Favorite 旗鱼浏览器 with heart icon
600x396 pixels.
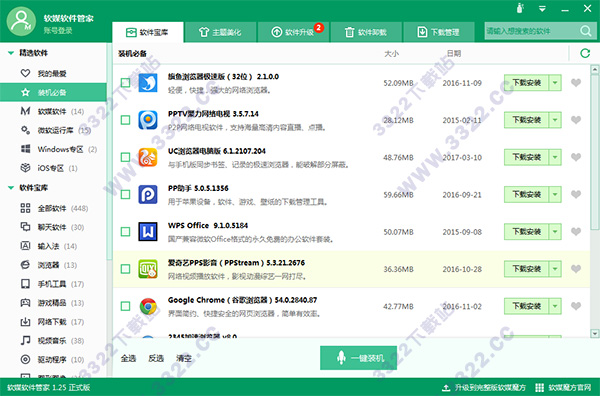point(576,83)
